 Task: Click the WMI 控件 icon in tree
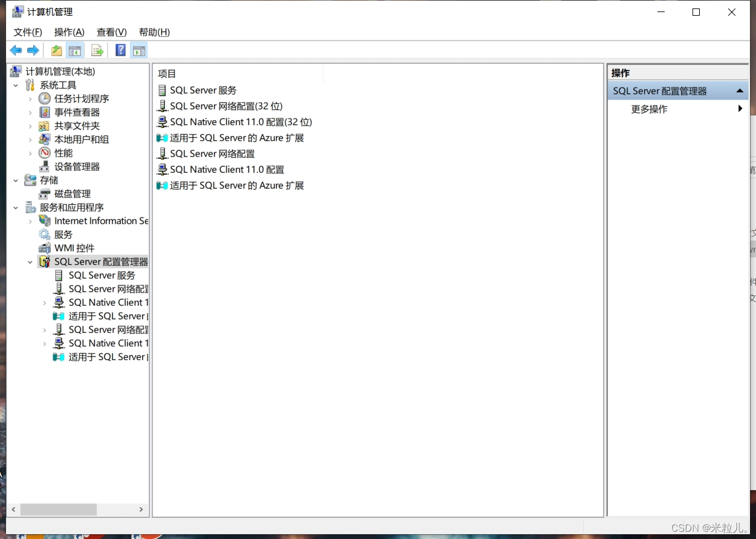(x=45, y=248)
